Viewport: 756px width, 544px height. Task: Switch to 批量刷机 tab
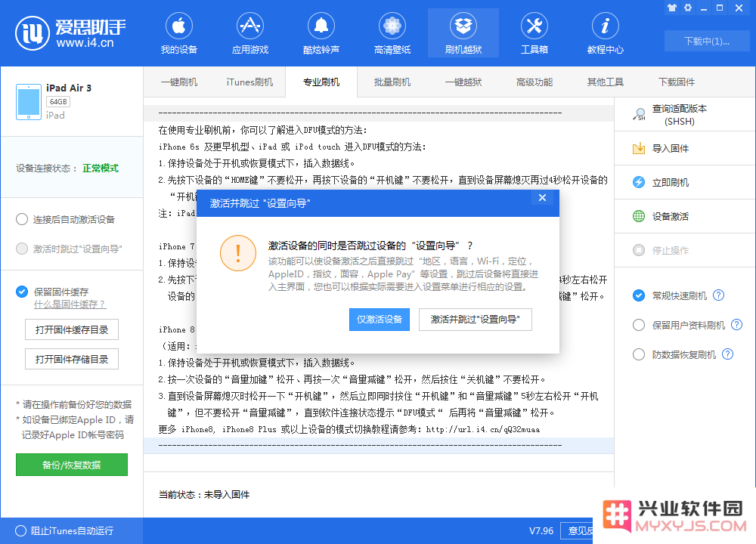coord(392,82)
